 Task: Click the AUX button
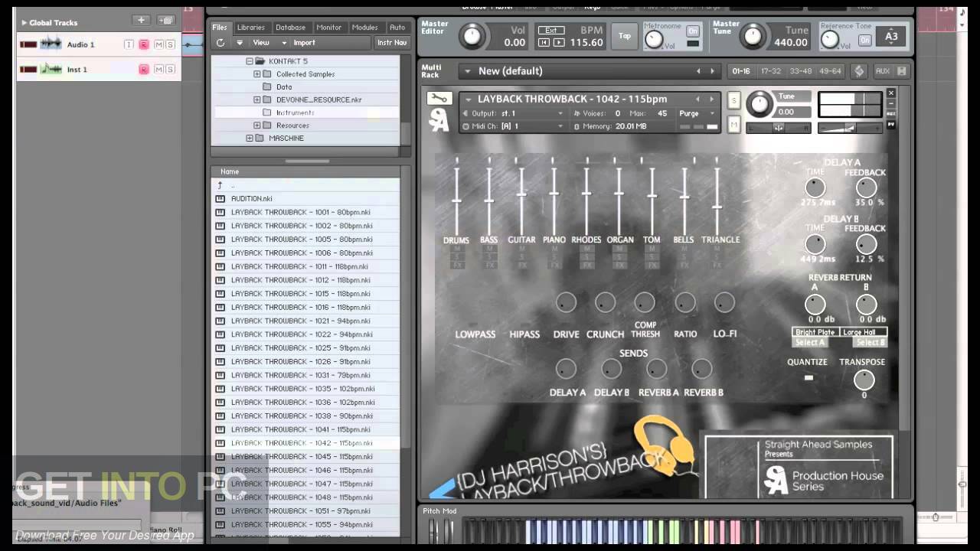[883, 71]
